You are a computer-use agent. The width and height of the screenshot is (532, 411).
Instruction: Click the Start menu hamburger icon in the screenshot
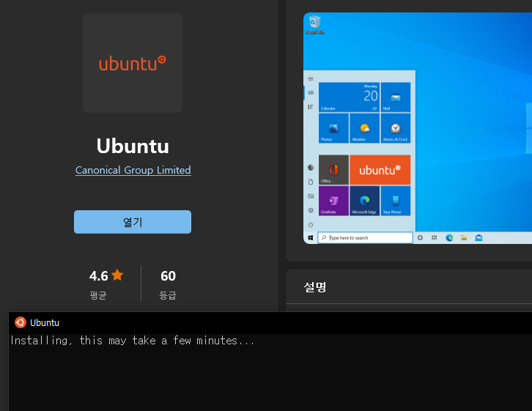point(311,78)
